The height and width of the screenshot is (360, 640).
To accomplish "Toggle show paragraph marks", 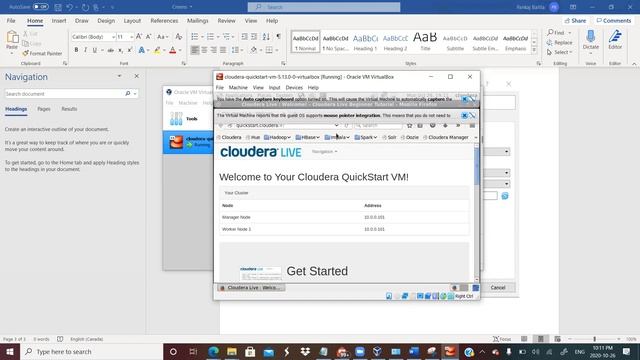I will pos(278,37).
